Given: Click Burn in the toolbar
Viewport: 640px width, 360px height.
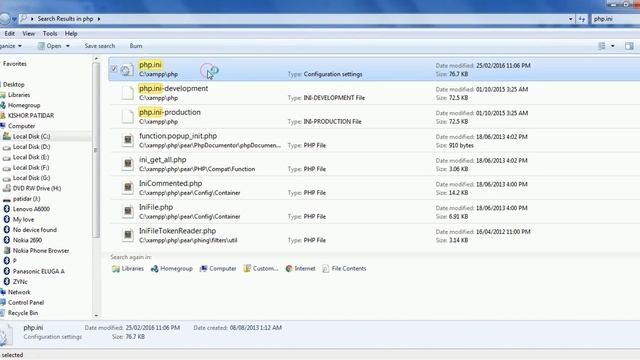Looking at the screenshot, I should (136, 46).
